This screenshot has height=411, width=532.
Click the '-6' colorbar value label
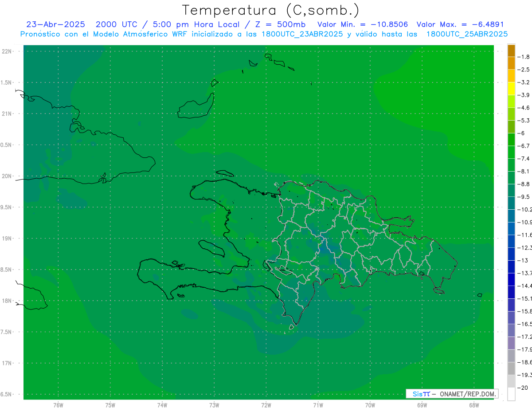pos(521,133)
